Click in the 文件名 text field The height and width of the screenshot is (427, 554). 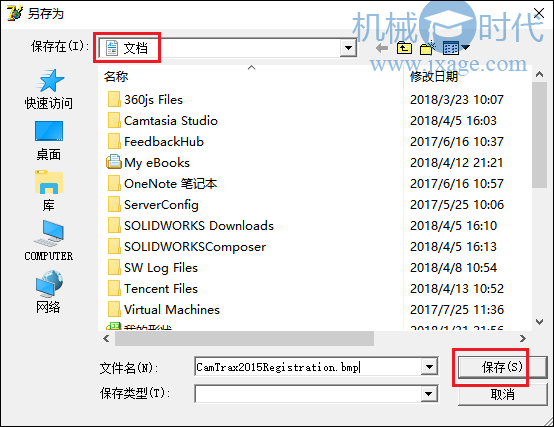(x=307, y=367)
